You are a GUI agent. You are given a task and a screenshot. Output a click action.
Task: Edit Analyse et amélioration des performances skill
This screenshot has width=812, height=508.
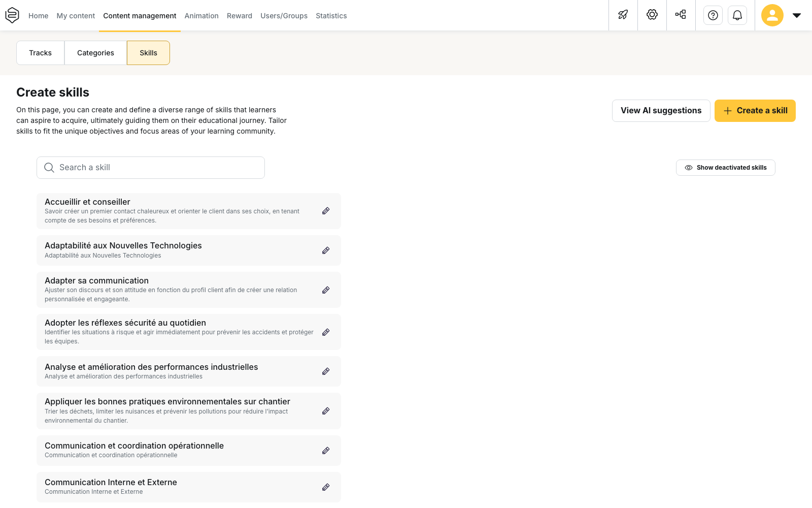(x=326, y=371)
